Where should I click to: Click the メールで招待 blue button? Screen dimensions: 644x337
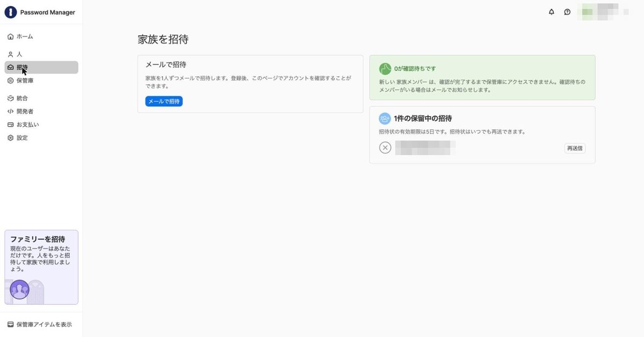pos(164,101)
